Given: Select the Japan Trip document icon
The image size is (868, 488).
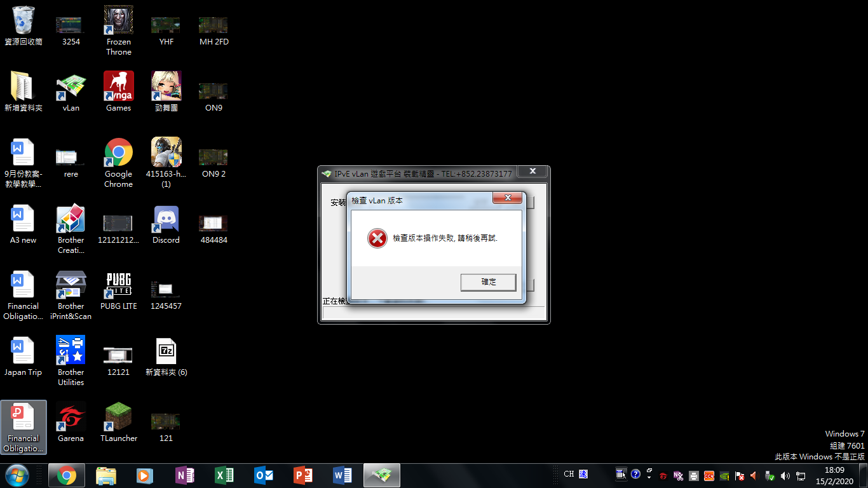Looking at the screenshot, I should (x=24, y=356).
